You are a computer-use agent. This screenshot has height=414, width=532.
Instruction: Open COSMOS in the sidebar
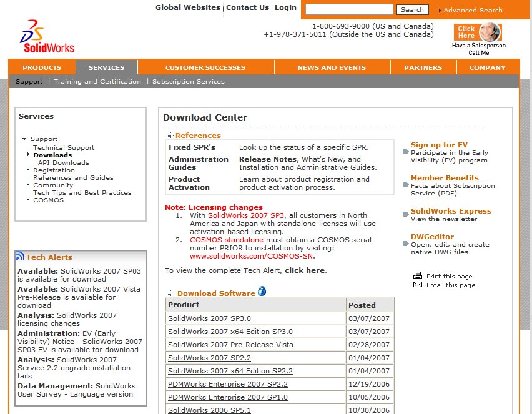(x=49, y=200)
